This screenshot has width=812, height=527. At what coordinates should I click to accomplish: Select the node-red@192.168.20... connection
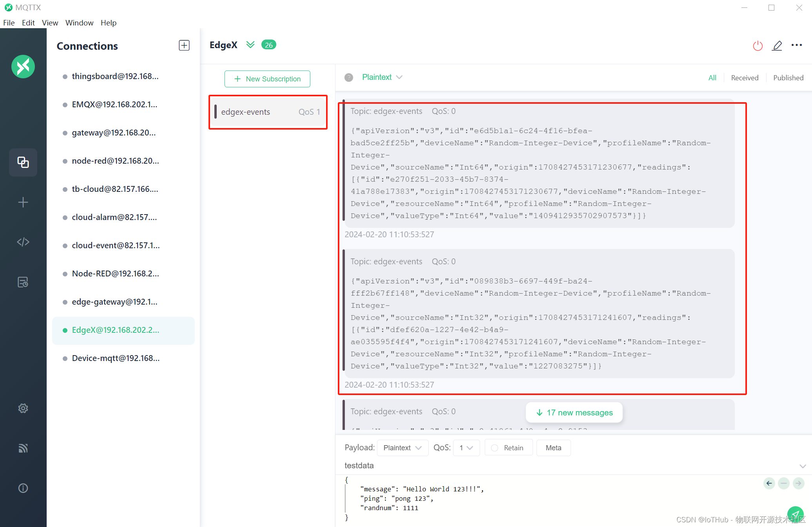coord(123,161)
